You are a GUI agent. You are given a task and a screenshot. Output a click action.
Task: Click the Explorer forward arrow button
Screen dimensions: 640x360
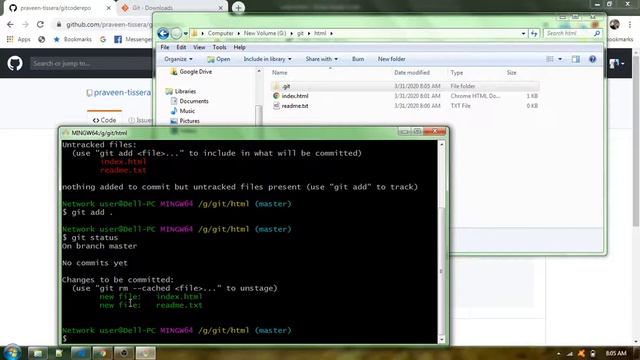click(176, 33)
